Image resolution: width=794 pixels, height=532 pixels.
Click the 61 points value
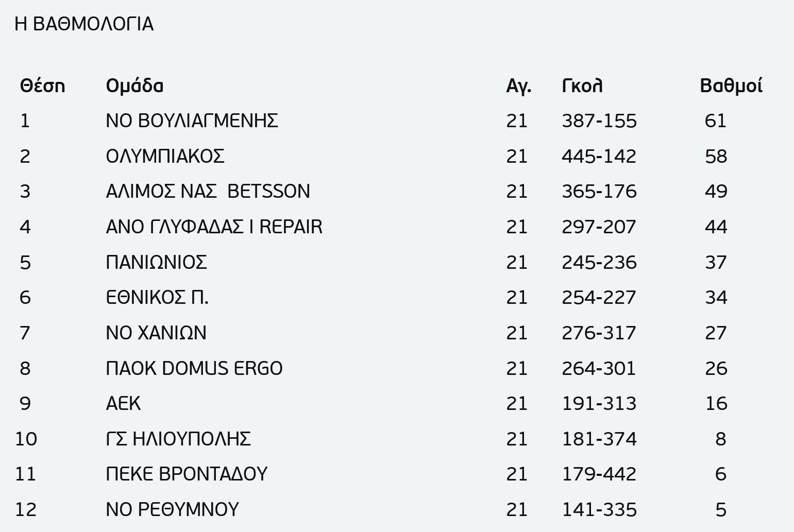pos(715,121)
